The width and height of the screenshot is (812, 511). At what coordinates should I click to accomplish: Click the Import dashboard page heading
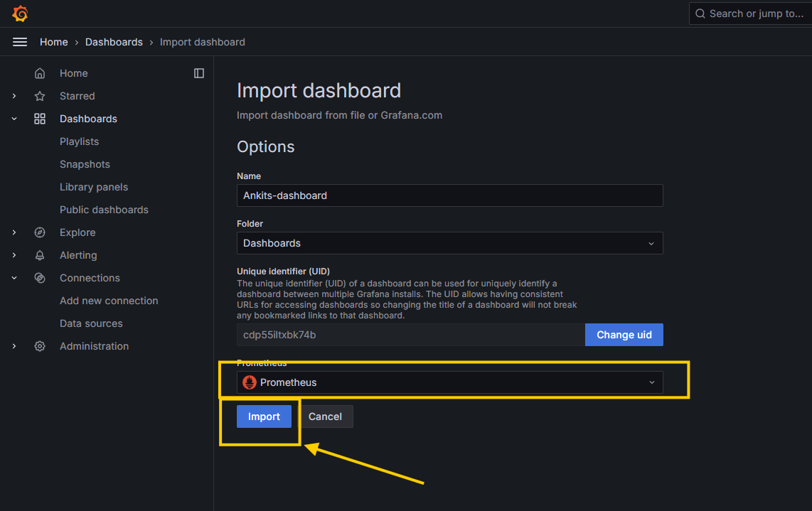[x=319, y=90]
